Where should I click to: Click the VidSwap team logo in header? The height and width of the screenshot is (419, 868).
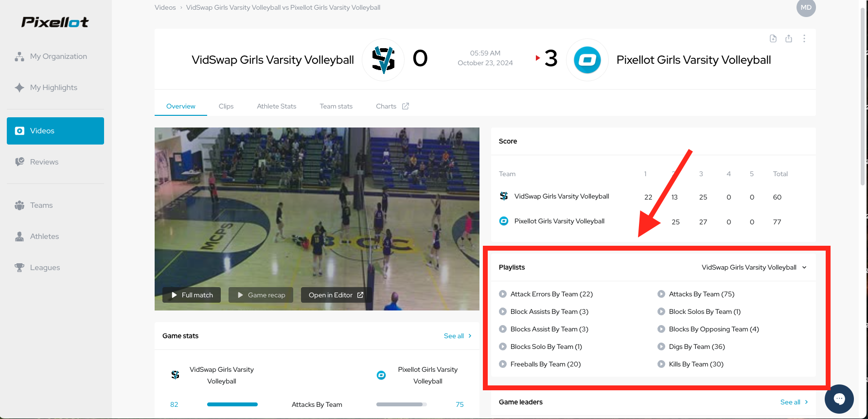point(383,60)
